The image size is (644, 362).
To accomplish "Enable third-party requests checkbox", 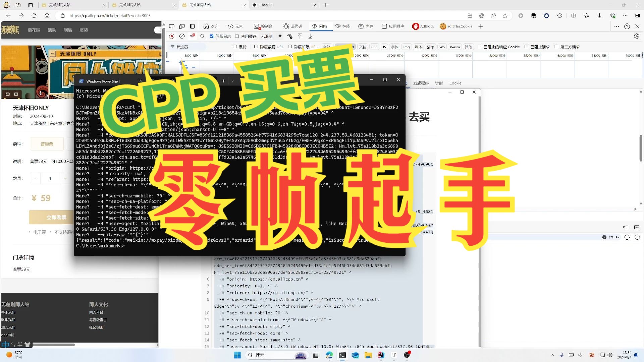I will [x=556, y=47].
